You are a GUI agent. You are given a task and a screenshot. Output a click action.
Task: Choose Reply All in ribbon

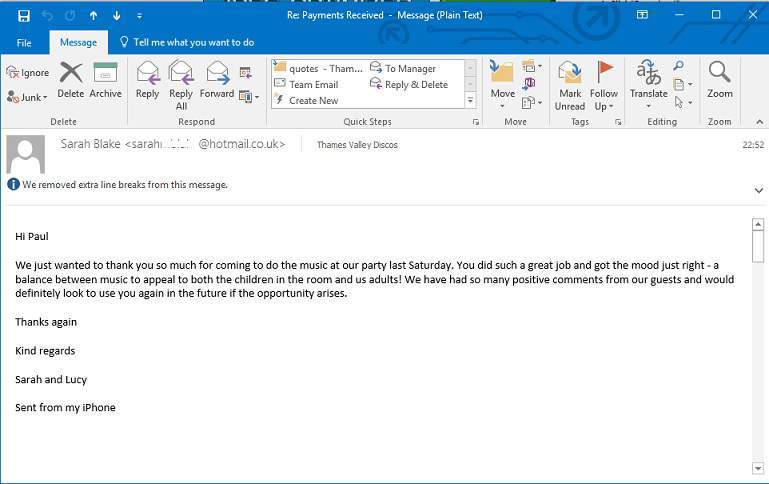181,82
